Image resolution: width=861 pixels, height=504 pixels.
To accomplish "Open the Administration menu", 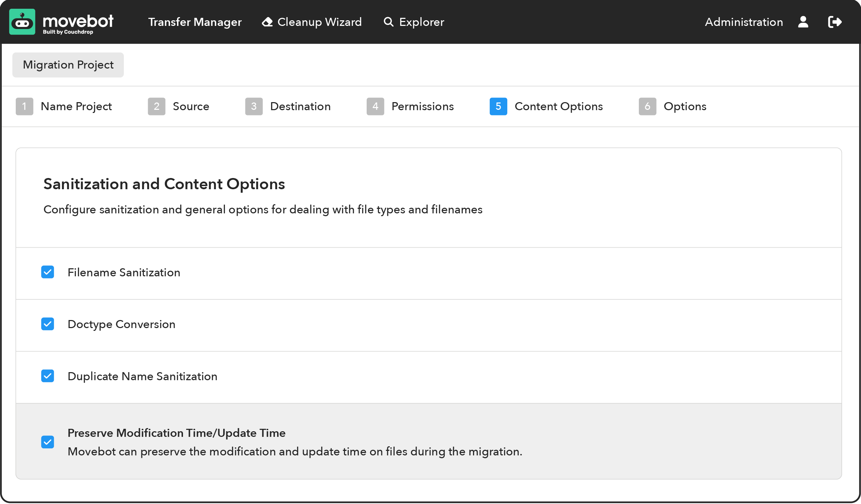I will pyautogui.click(x=744, y=22).
